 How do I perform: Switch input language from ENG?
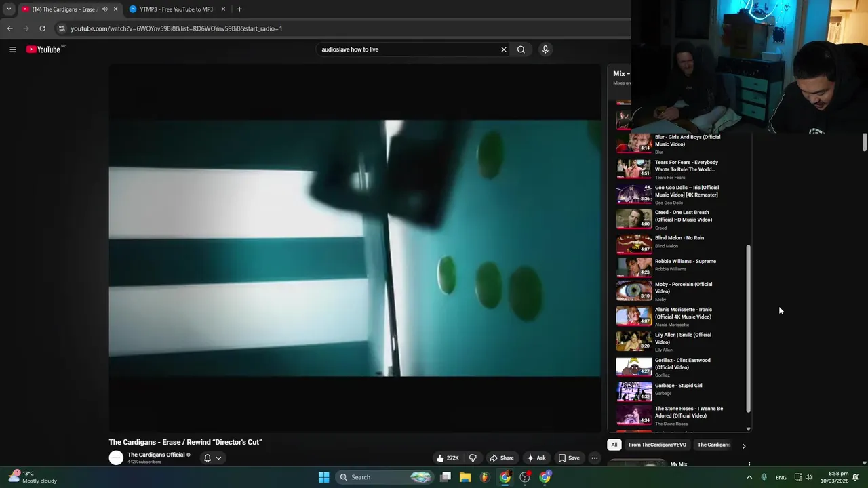(x=781, y=477)
